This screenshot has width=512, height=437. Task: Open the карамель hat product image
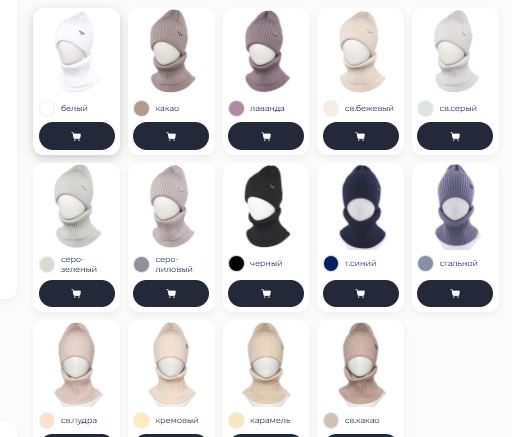tap(266, 364)
